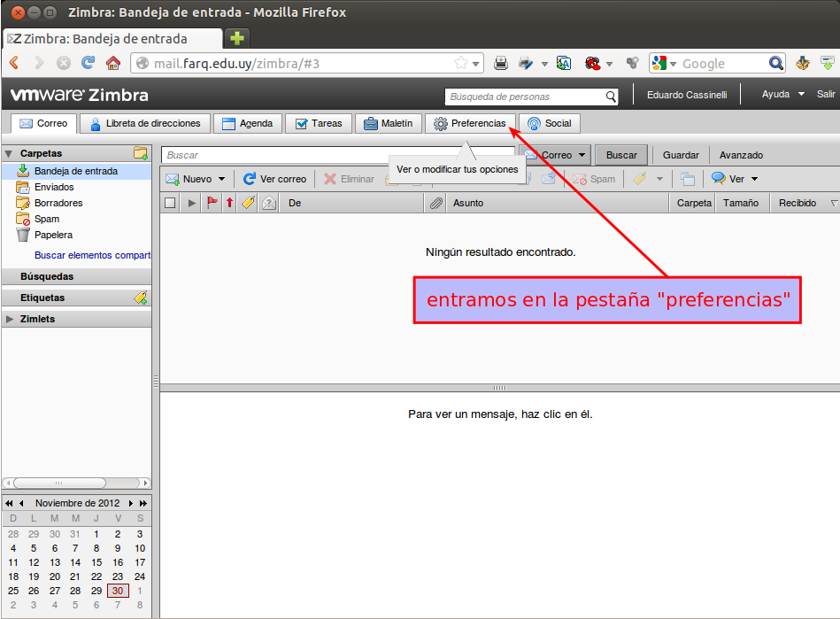The width and height of the screenshot is (840, 619).
Task: Click the attachment paperclip column icon
Action: point(436,203)
